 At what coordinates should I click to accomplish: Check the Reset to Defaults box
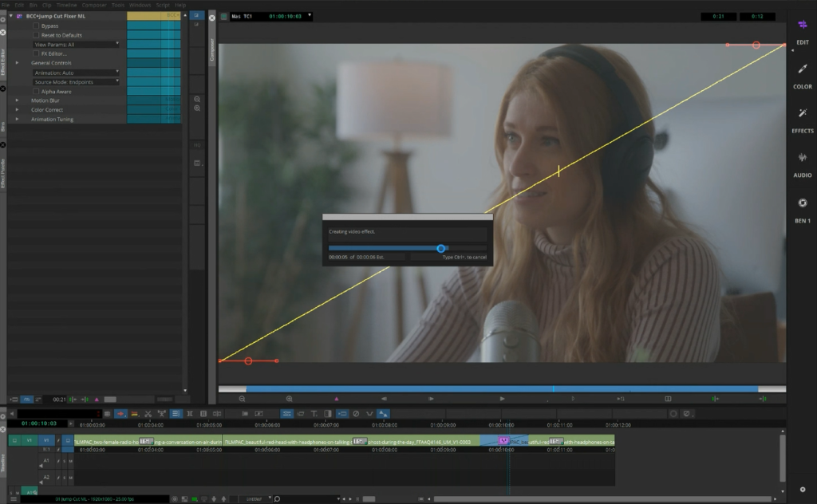[x=36, y=35]
